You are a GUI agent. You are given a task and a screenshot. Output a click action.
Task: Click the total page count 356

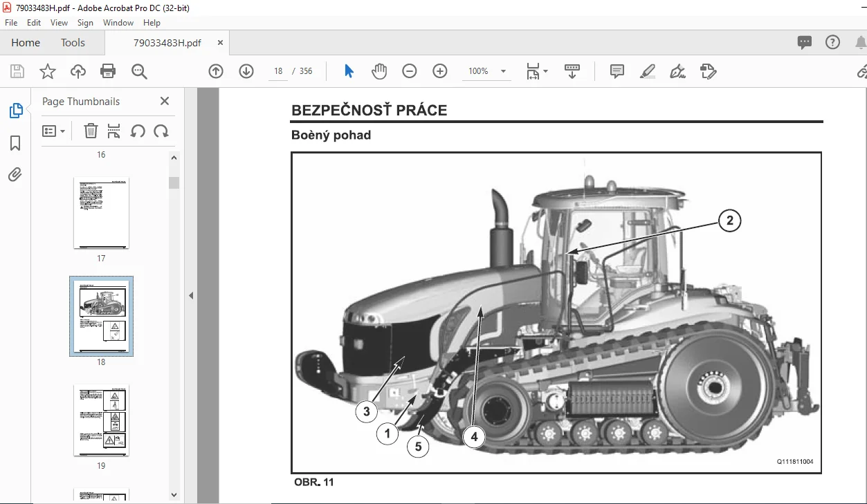pyautogui.click(x=305, y=71)
